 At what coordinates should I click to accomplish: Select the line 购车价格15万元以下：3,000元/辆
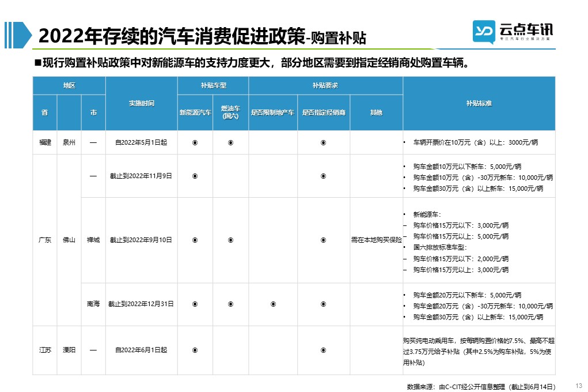[461, 225]
